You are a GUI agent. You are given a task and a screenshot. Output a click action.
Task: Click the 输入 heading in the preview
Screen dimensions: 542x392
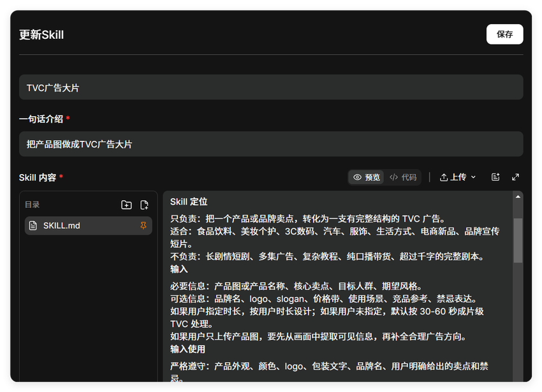tap(179, 269)
